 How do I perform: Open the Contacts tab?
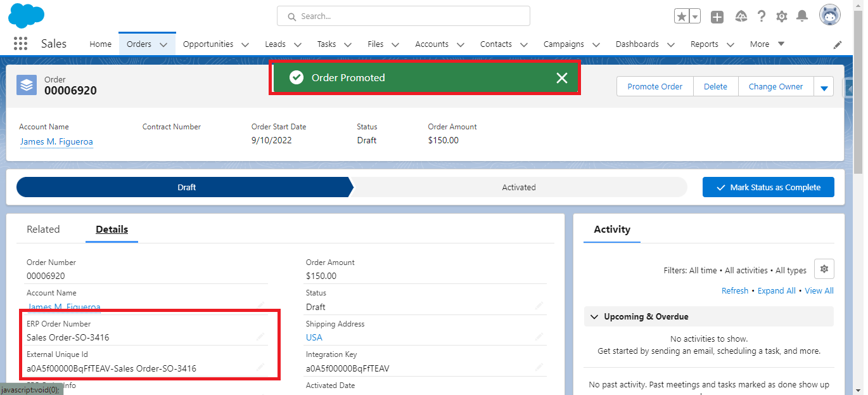click(x=496, y=44)
